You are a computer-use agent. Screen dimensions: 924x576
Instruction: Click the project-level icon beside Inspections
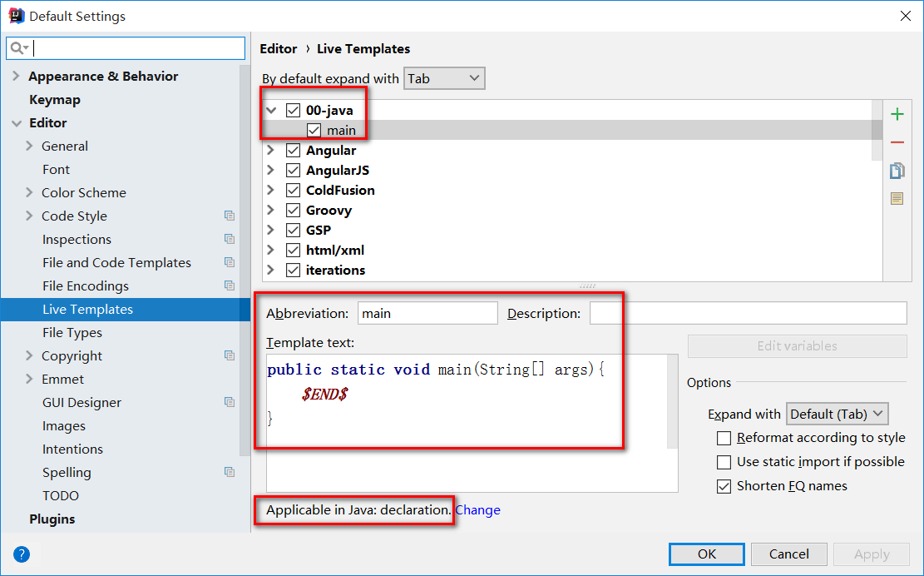pyautogui.click(x=230, y=239)
